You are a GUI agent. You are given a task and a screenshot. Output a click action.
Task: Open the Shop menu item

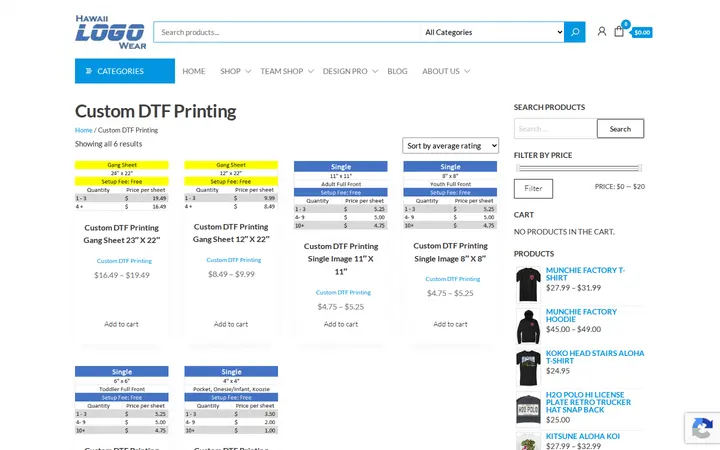[230, 71]
